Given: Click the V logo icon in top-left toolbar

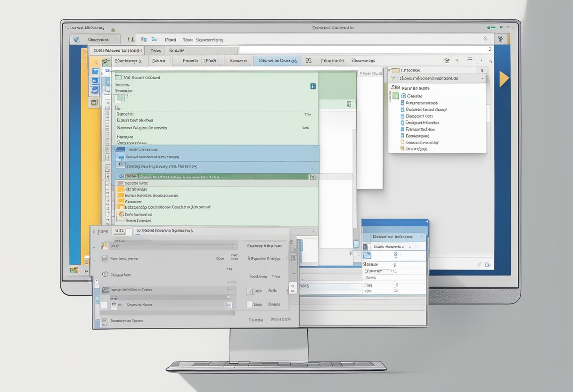Looking at the screenshot, I should coord(77,40).
